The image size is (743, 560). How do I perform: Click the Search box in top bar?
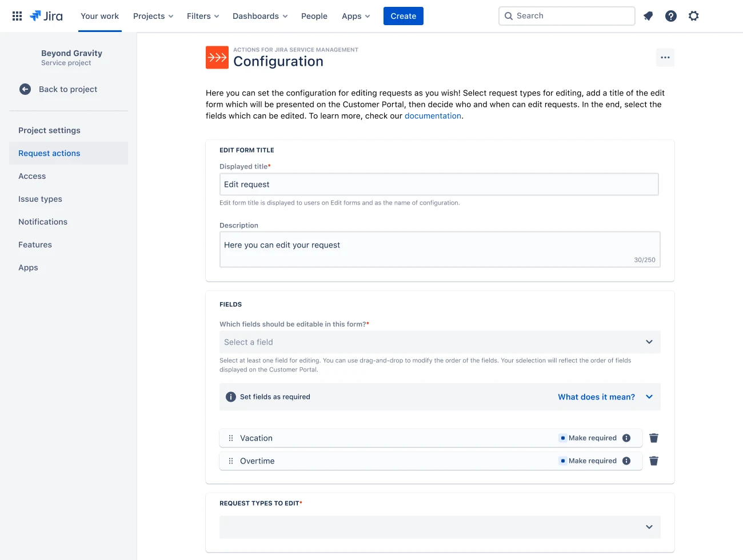(567, 16)
